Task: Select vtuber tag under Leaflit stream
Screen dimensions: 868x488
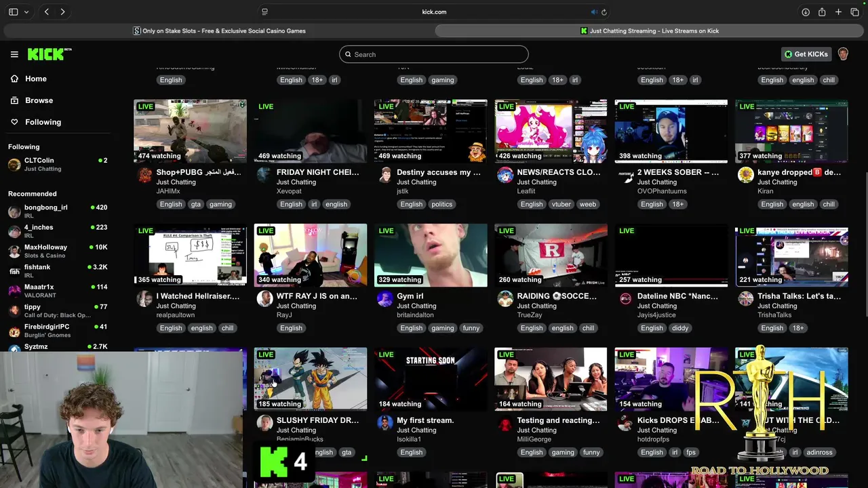Action: pyautogui.click(x=561, y=204)
